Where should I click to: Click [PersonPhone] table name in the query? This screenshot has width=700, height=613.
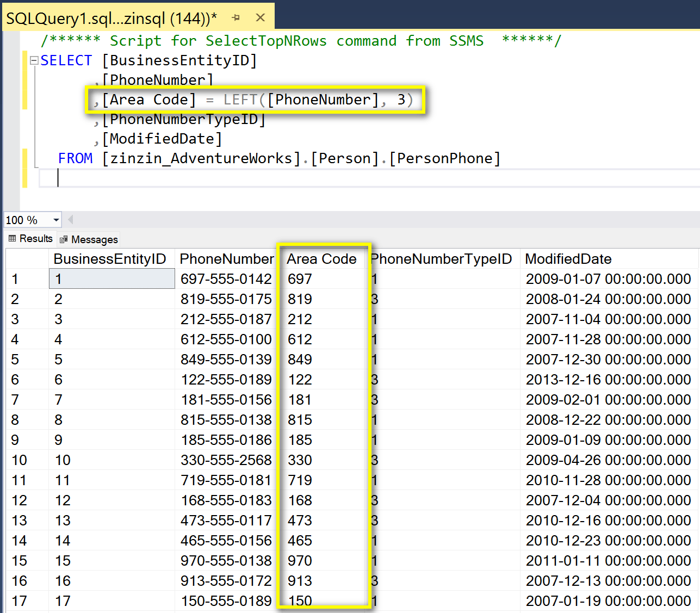[445, 158]
